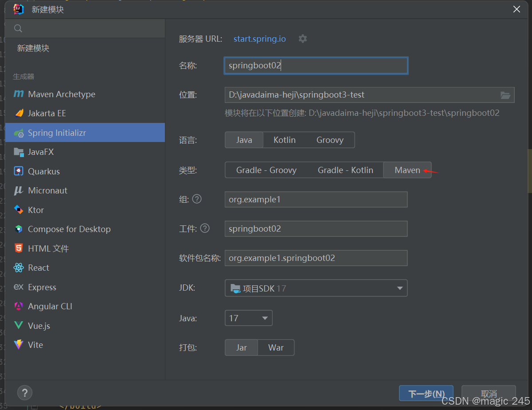
Task: Select Vue.js generator
Action: click(x=85, y=326)
